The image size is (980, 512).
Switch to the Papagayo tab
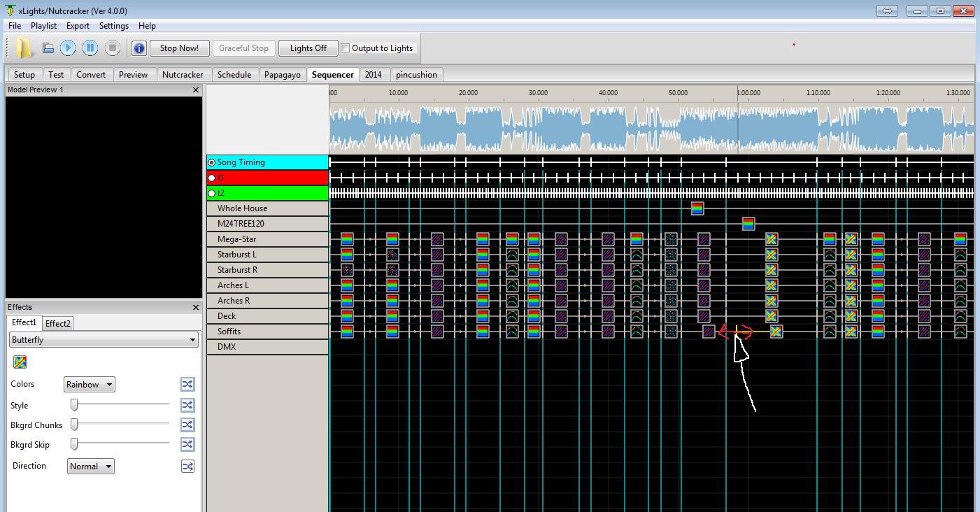point(283,75)
